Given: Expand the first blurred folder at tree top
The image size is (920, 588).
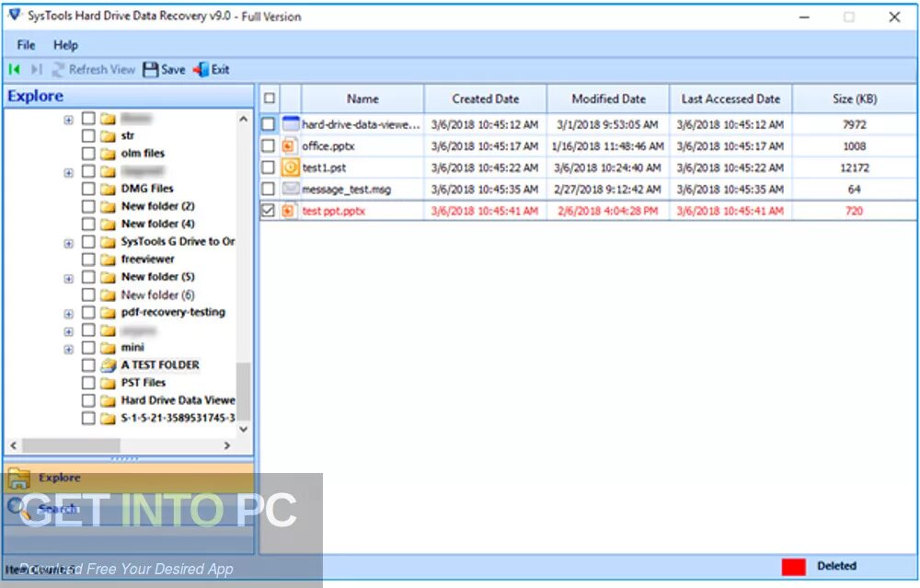Looking at the screenshot, I should (x=69, y=120).
